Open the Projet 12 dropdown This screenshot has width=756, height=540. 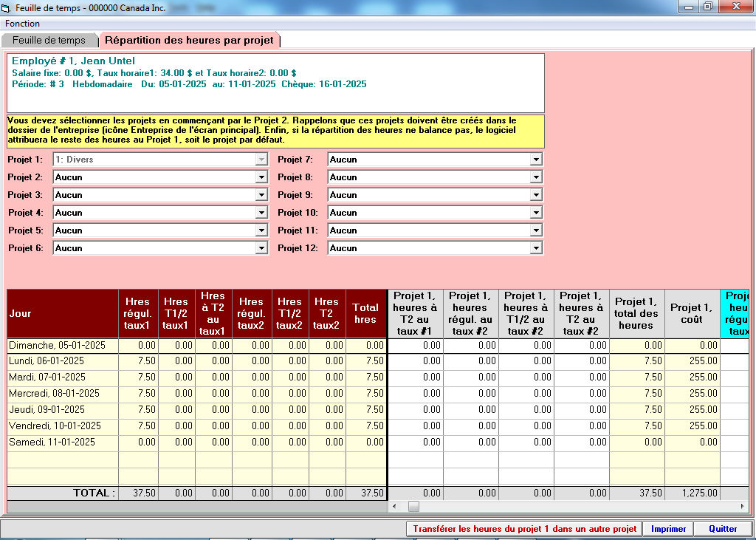coord(536,248)
